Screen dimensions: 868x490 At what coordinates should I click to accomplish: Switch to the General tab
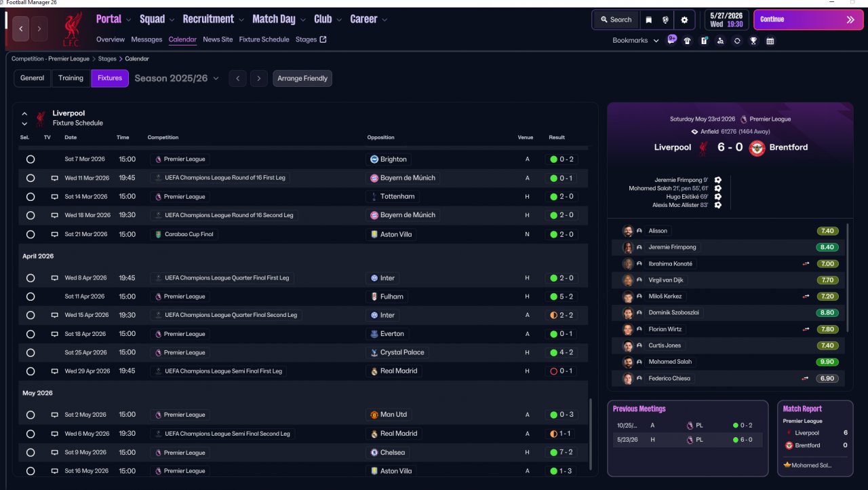32,78
